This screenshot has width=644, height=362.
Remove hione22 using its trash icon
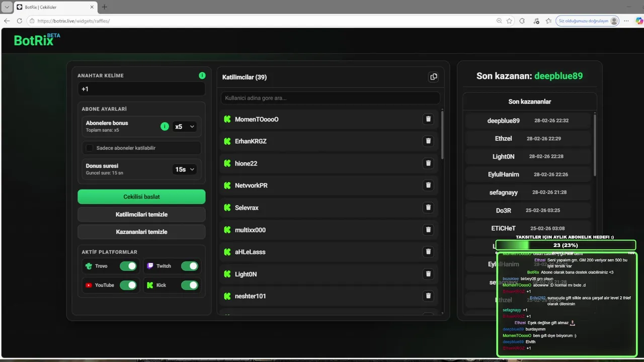point(428,163)
